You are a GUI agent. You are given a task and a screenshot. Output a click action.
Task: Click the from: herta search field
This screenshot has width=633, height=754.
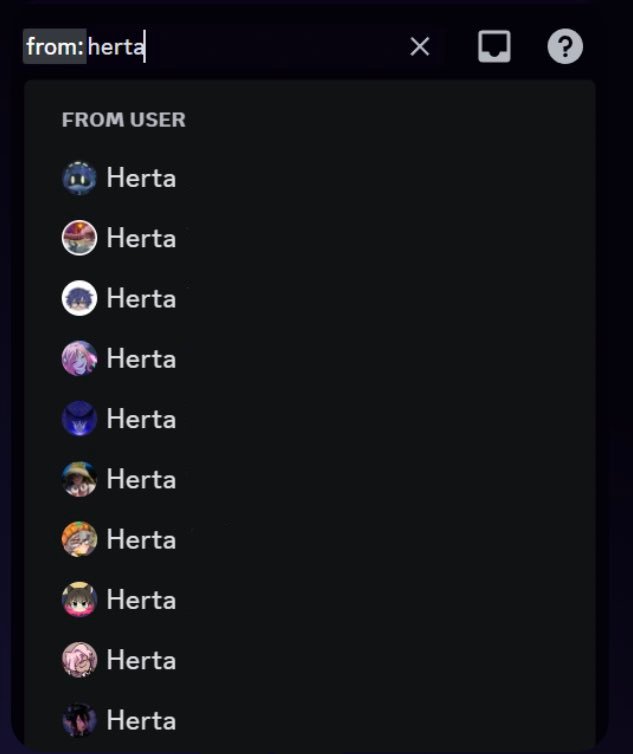(x=212, y=47)
